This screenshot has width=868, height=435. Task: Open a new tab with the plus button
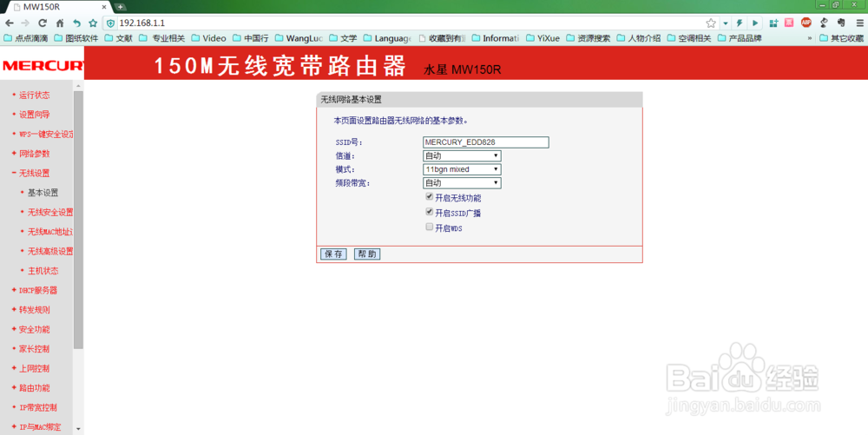point(120,7)
